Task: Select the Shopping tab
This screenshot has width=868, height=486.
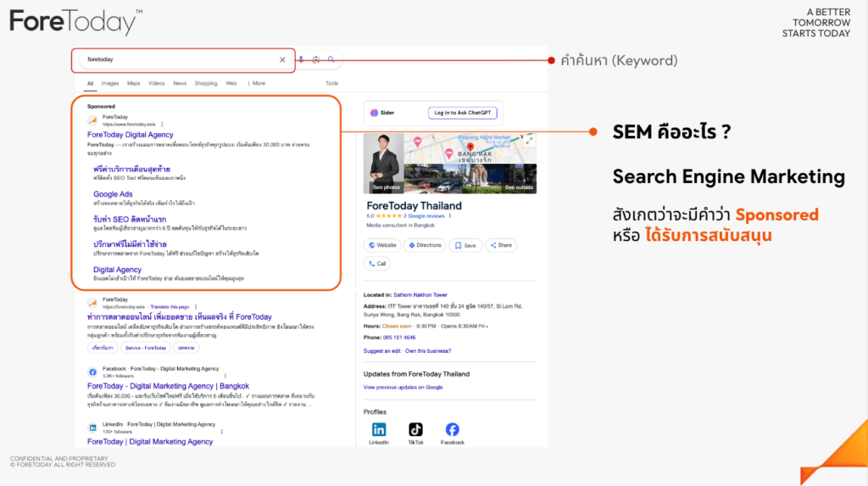Action: (x=206, y=83)
